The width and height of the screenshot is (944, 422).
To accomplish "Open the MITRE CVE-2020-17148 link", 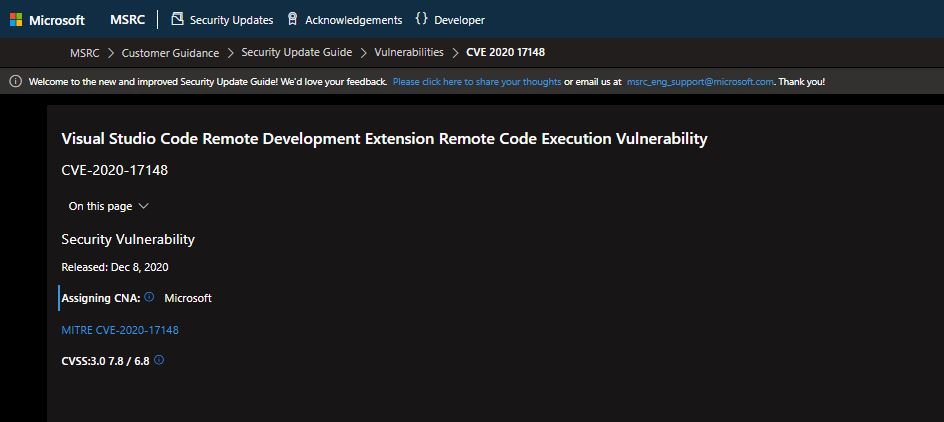I will (x=120, y=329).
